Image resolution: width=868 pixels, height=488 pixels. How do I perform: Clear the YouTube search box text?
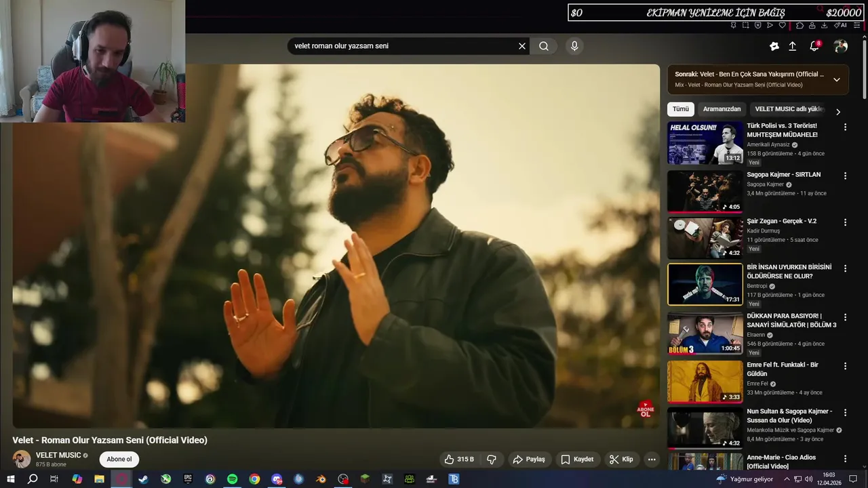coord(522,46)
